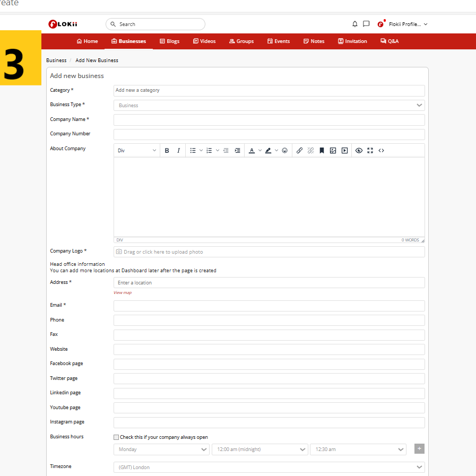Add another business hours row with plus button

(419, 449)
